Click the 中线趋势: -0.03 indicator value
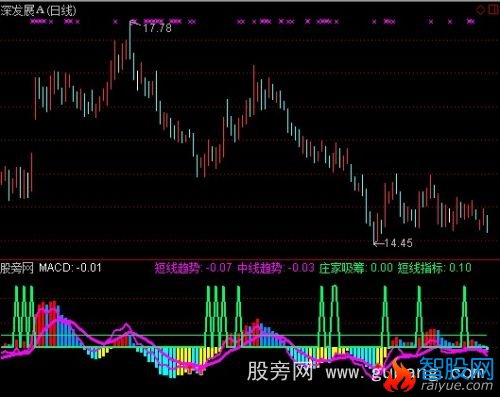The image size is (500, 397). coord(276,268)
